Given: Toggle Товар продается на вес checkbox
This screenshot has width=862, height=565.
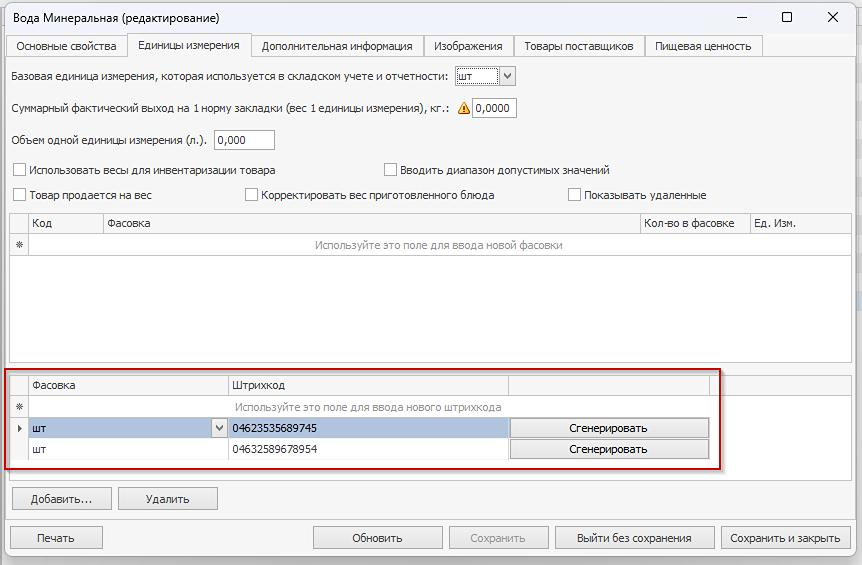Looking at the screenshot, I should pos(20,195).
